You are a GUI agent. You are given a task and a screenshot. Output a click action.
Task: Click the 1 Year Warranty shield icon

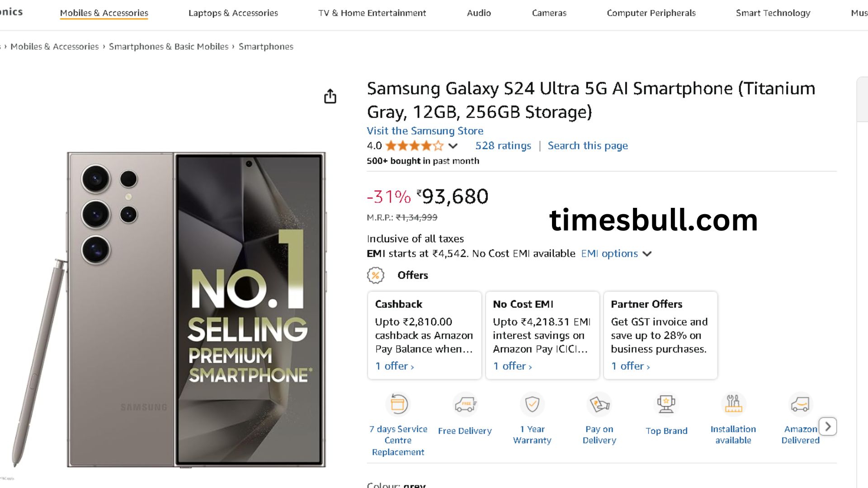pos(532,404)
